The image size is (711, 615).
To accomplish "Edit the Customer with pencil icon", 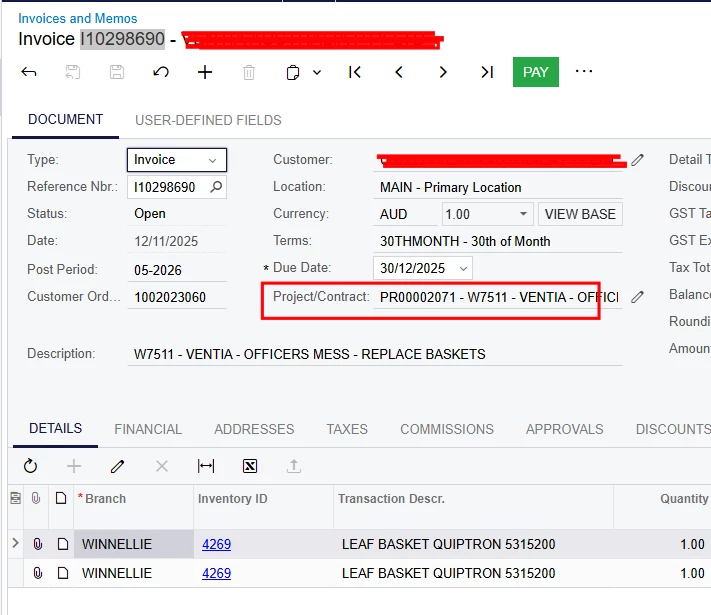I will (x=637, y=160).
